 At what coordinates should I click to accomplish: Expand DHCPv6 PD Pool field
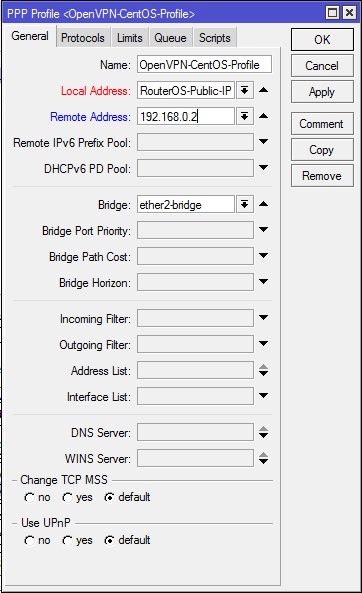pos(264,167)
